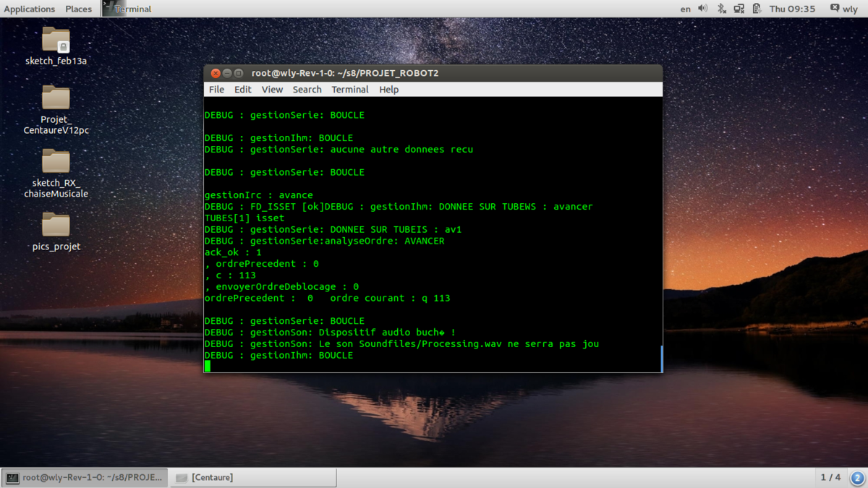Click the Thu 09:35 clock
Image resolution: width=868 pixels, height=488 pixels.
point(792,9)
